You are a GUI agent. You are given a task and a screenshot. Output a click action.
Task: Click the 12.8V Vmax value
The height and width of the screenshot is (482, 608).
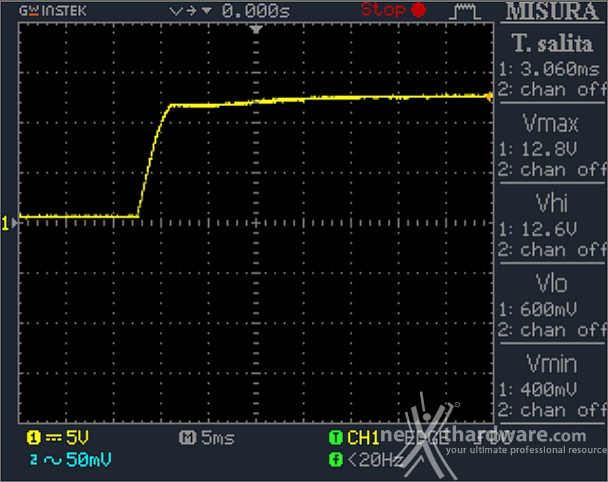(549, 149)
